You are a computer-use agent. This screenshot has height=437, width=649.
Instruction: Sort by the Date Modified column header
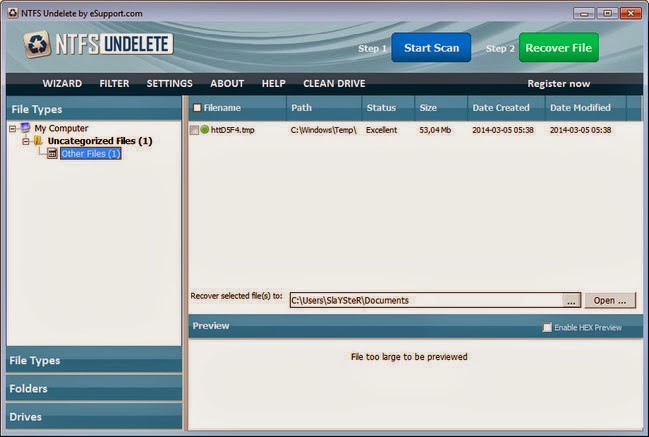(x=586, y=108)
